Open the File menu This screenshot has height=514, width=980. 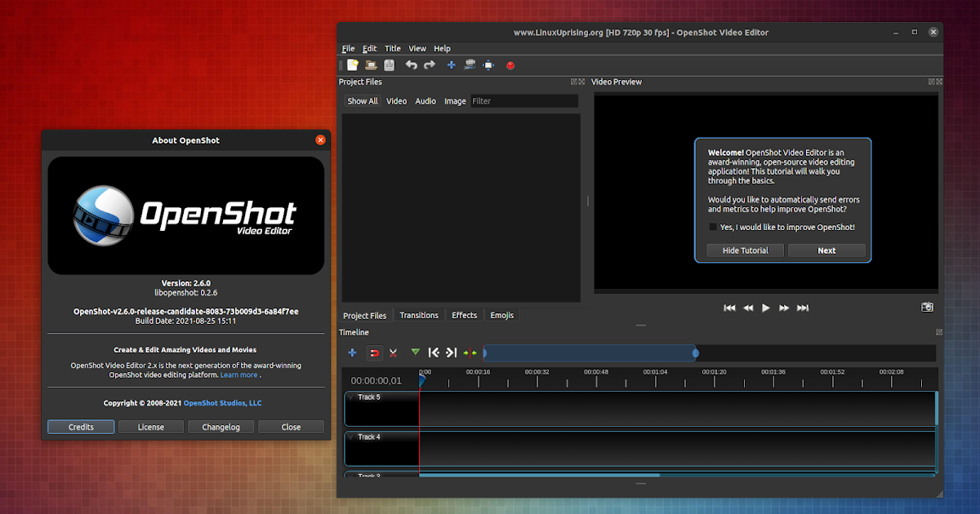point(349,48)
